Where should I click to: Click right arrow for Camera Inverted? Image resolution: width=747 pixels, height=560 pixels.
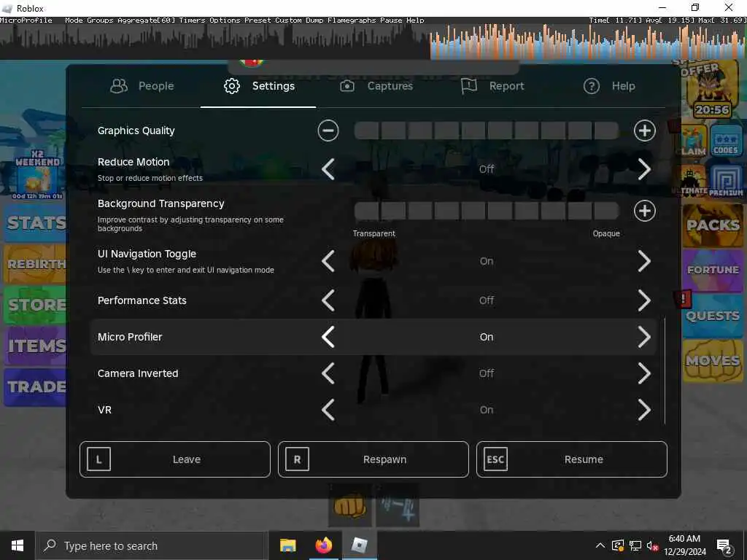[644, 373]
